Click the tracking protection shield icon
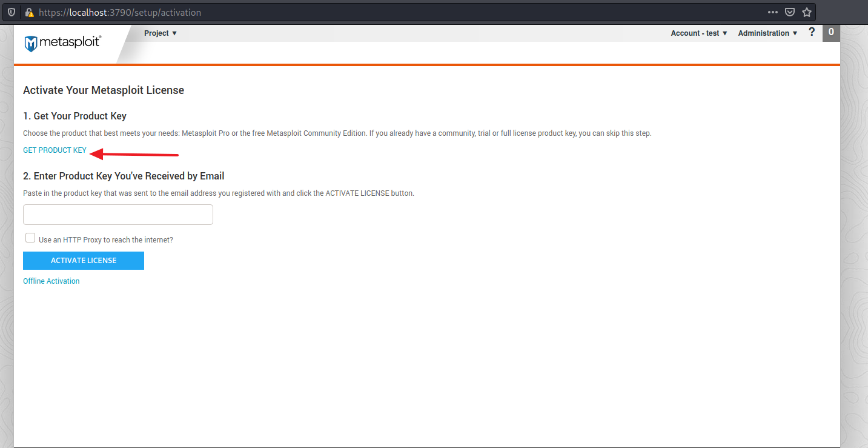This screenshot has height=448, width=868. click(12, 12)
